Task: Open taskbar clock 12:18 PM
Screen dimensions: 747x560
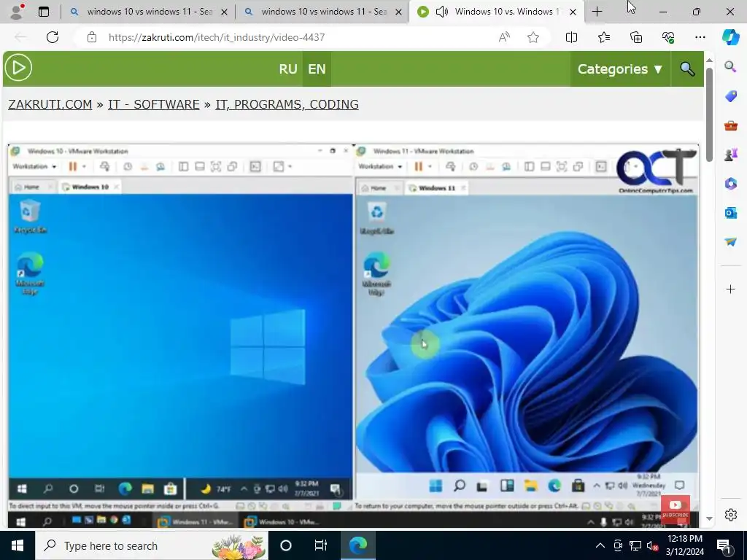Action: (684, 545)
